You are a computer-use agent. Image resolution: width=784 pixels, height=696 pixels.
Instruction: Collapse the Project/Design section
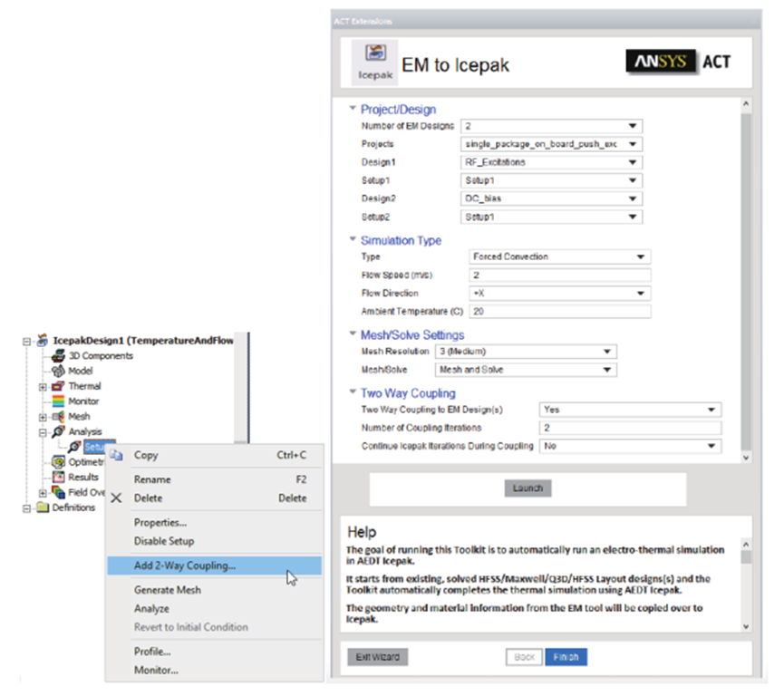[353, 108]
